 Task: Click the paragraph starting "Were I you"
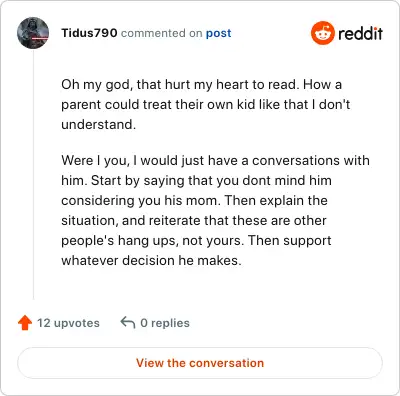coord(215,210)
